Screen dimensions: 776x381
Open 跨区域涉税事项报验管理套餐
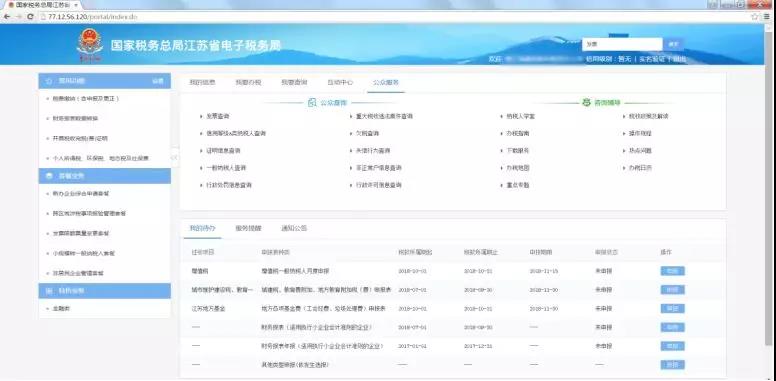[x=89, y=213]
